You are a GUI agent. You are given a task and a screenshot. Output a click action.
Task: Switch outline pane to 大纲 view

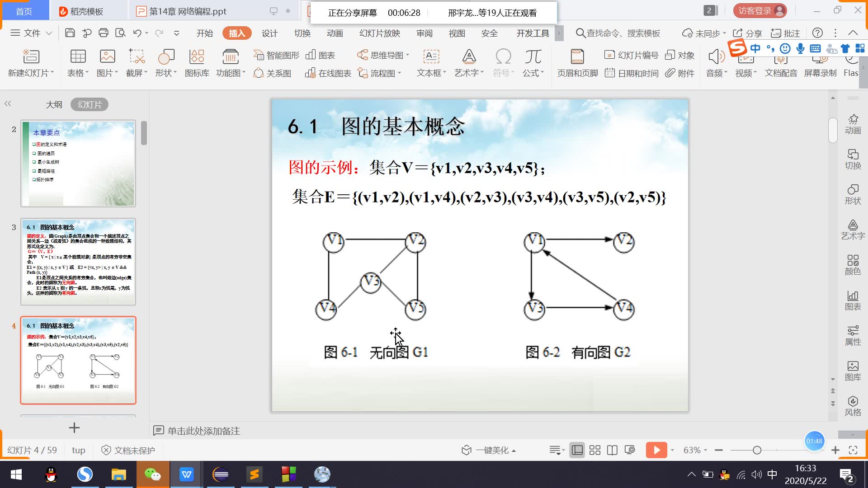coord(54,104)
